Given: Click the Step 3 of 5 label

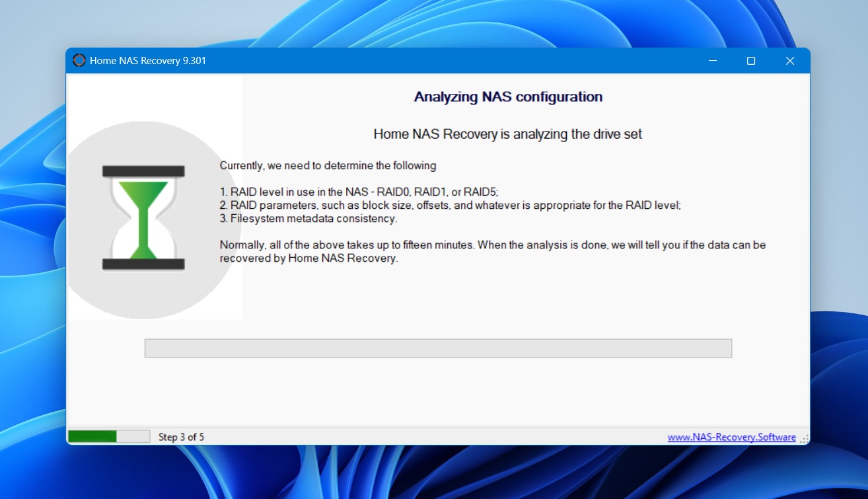Looking at the screenshot, I should pyautogui.click(x=180, y=437).
